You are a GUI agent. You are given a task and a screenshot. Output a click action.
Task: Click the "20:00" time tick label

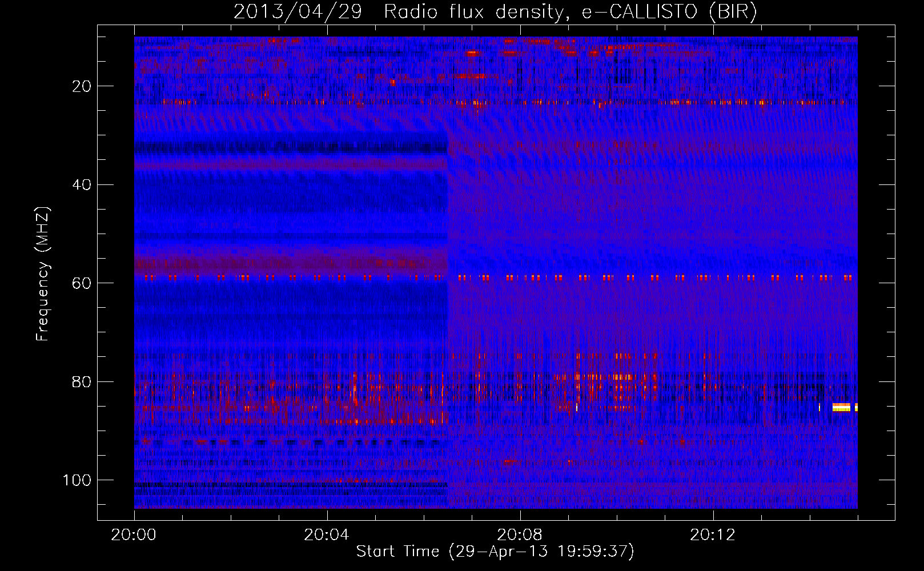(x=134, y=535)
